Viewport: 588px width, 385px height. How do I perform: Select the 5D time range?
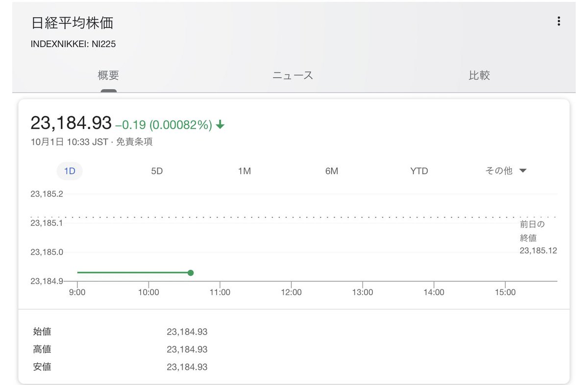(157, 171)
